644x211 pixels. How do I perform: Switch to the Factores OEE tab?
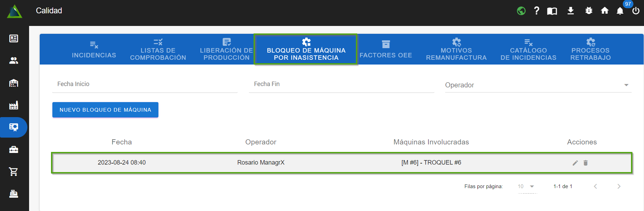click(x=386, y=50)
